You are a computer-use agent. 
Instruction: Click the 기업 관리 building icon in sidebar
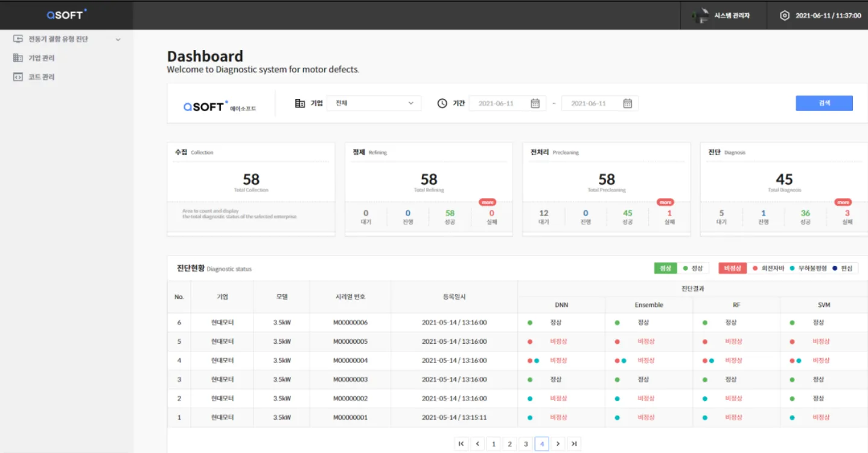tap(18, 58)
